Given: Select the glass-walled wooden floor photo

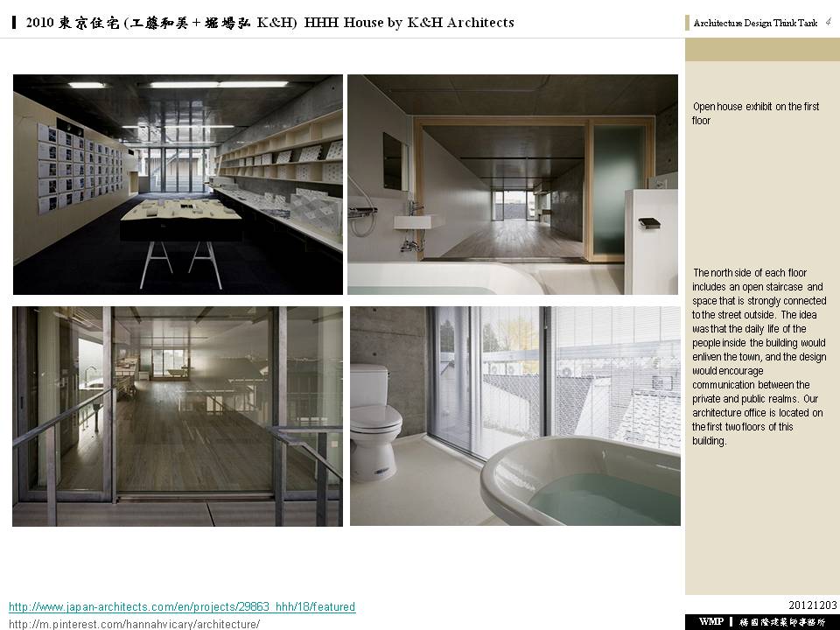Looking at the screenshot, I should click(178, 416).
